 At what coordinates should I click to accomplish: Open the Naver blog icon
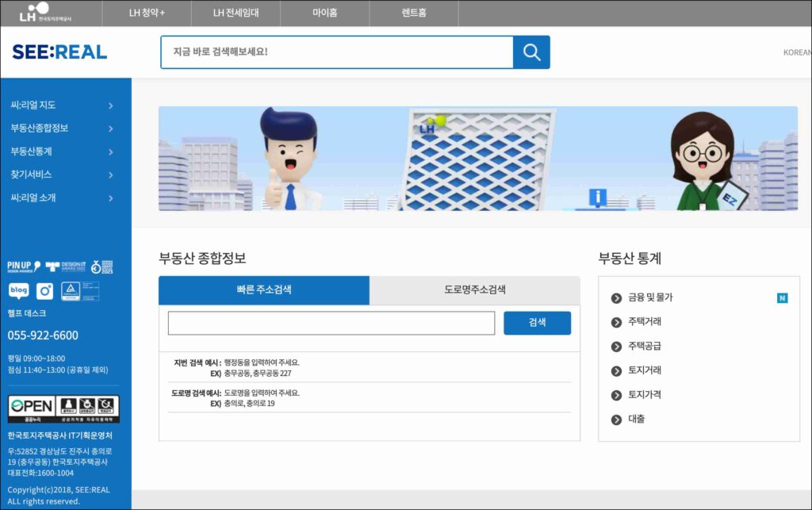click(19, 291)
